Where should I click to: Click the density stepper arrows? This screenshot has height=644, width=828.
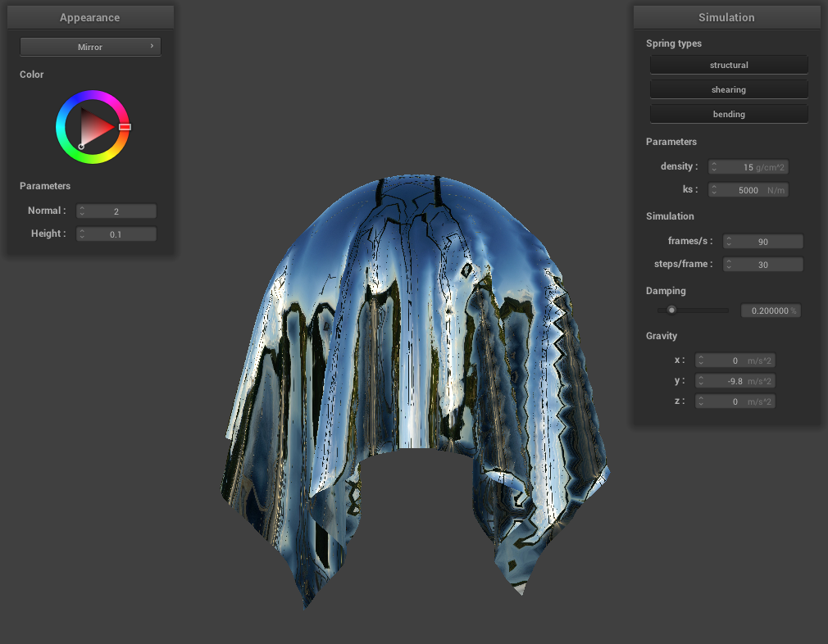click(714, 167)
